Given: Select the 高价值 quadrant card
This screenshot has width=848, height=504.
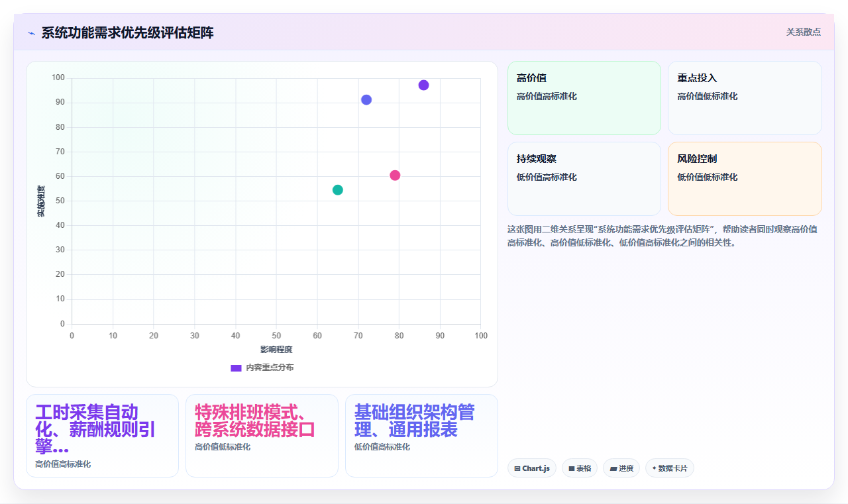Looking at the screenshot, I should (x=584, y=98).
